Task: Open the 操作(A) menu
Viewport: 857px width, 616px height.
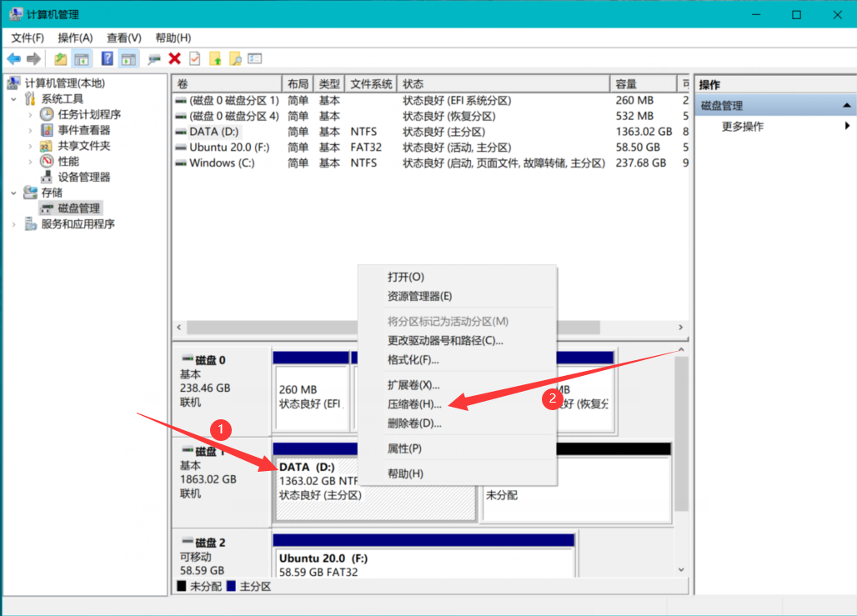Action: pyautogui.click(x=75, y=38)
